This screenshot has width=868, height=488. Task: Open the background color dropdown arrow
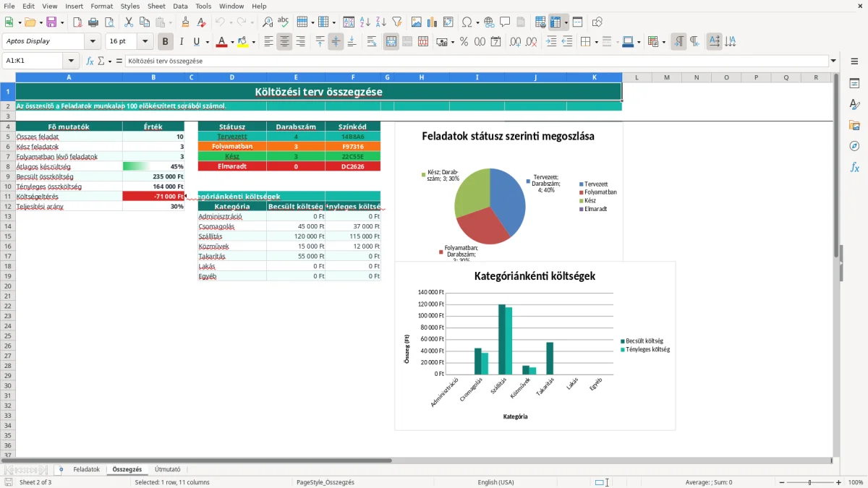(x=253, y=42)
